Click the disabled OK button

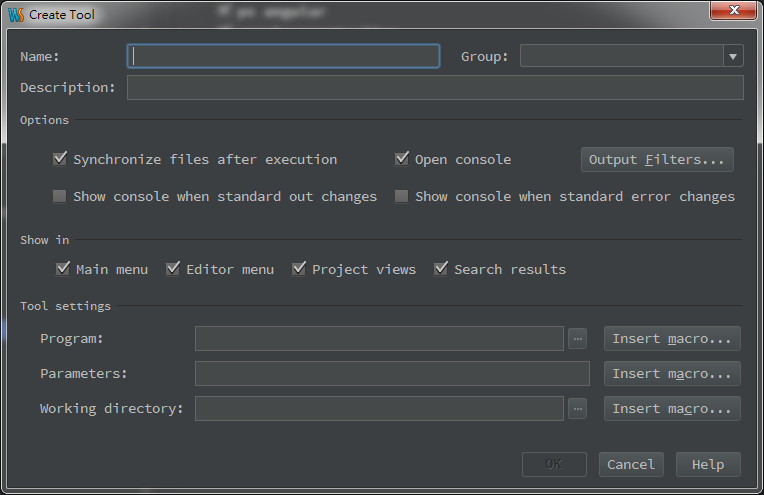554,464
